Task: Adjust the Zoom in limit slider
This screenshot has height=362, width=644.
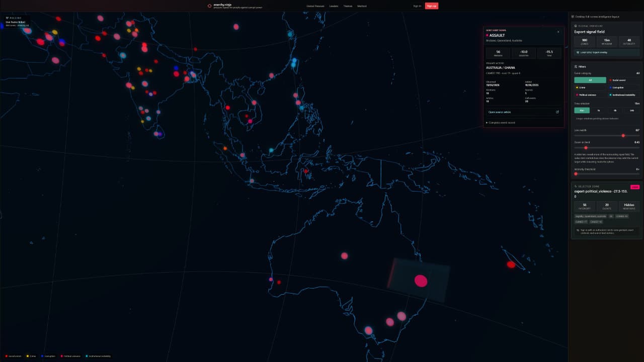Action: (x=607, y=148)
